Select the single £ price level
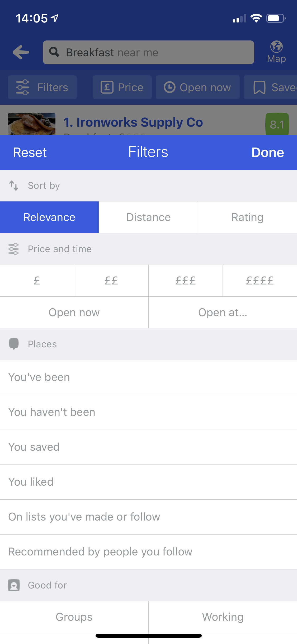This screenshot has height=644, width=297. 37,280
